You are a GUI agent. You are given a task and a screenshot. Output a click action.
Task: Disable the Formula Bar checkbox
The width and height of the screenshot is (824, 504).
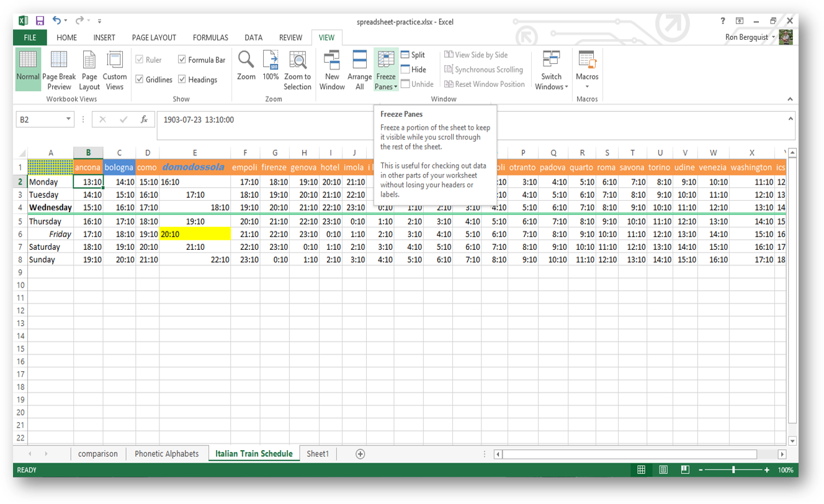[x=182, y=59]
